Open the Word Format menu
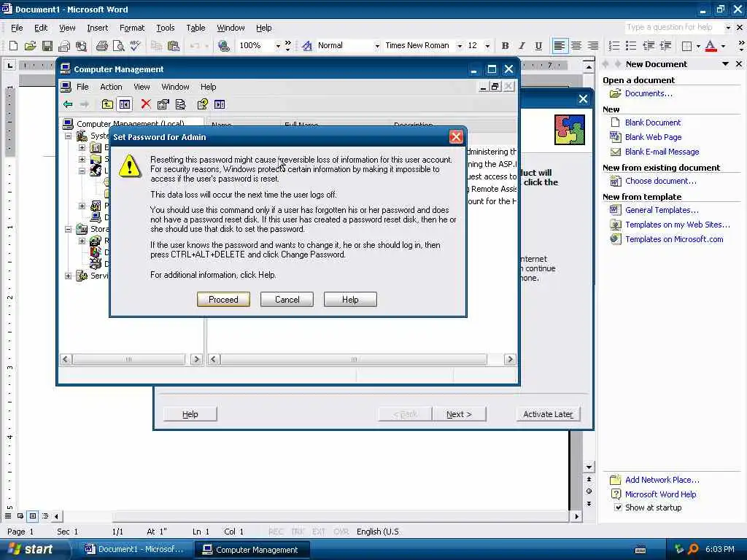This screenshot has height=560, width=747. 132,28
